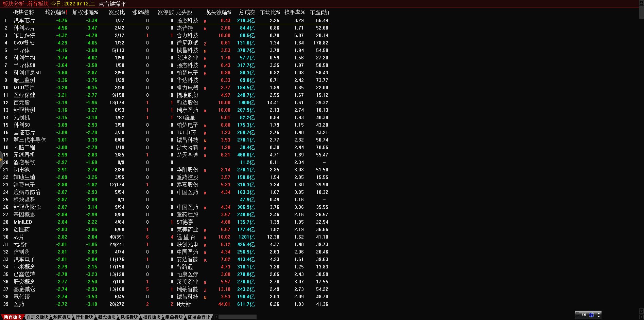Open the 自定义板块 tab

tap(37, 317)
